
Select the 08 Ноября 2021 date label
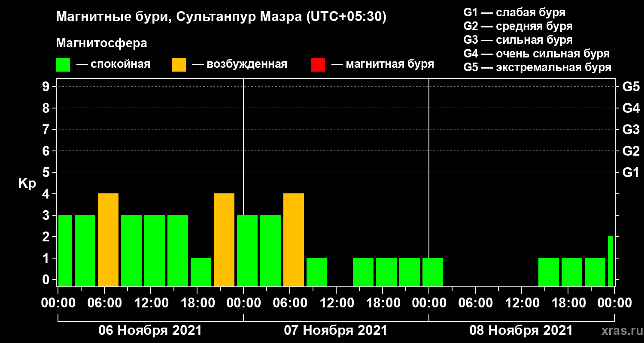click(521, 331)
